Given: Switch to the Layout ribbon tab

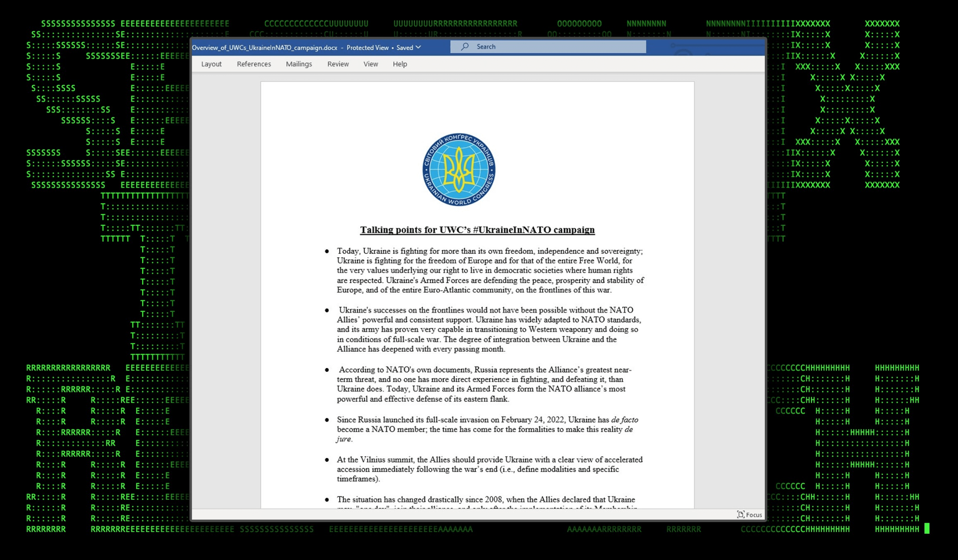Looking at the screenshot, I should (x=211, y=64).
